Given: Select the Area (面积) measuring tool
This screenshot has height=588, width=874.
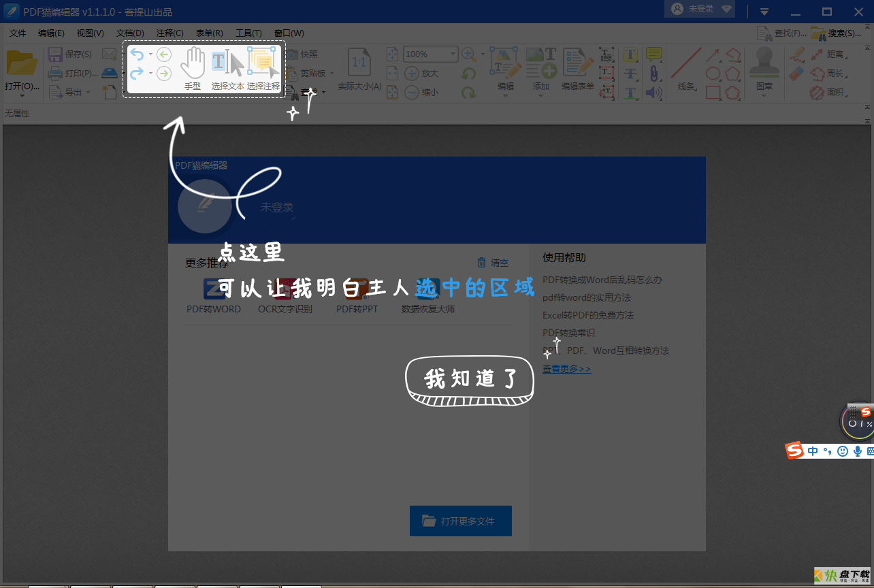Looking at the screenshot, I should [x=828, y=92].
